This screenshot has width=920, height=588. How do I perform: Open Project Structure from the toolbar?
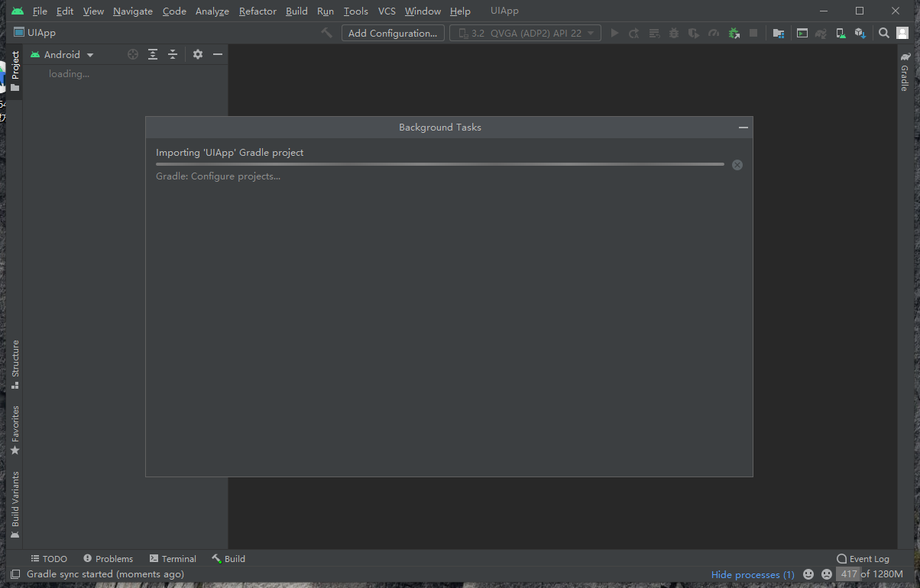pos(778,33)
